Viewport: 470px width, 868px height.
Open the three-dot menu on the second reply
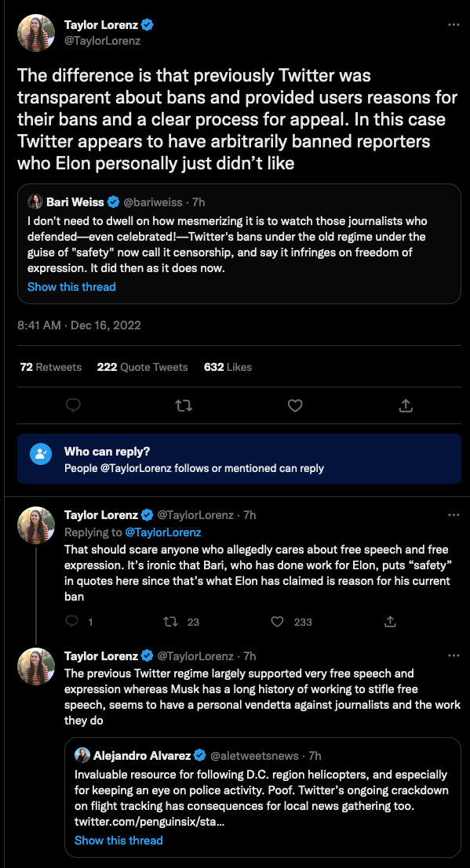(x=454, y=656)
